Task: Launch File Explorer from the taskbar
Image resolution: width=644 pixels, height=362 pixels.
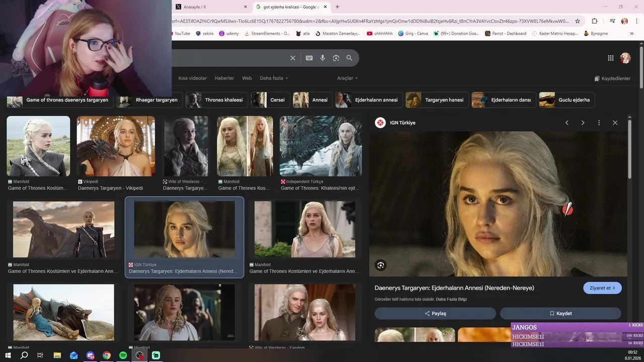Action: 57,355
